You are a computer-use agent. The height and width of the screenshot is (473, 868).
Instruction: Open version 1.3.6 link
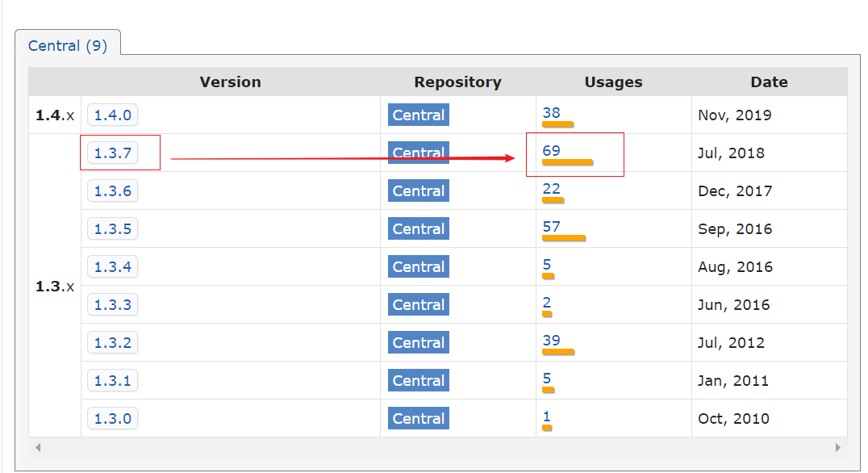tap(112, 191)
